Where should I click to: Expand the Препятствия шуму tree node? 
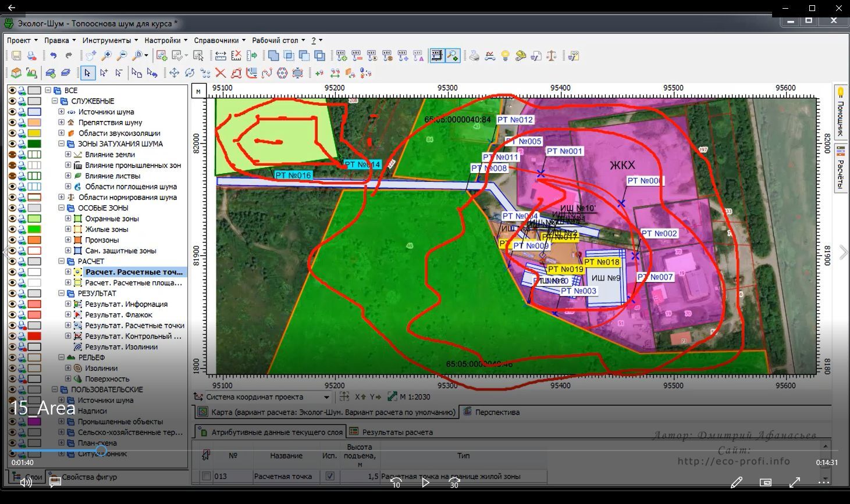pyautogui.click(x=62, y=123)
